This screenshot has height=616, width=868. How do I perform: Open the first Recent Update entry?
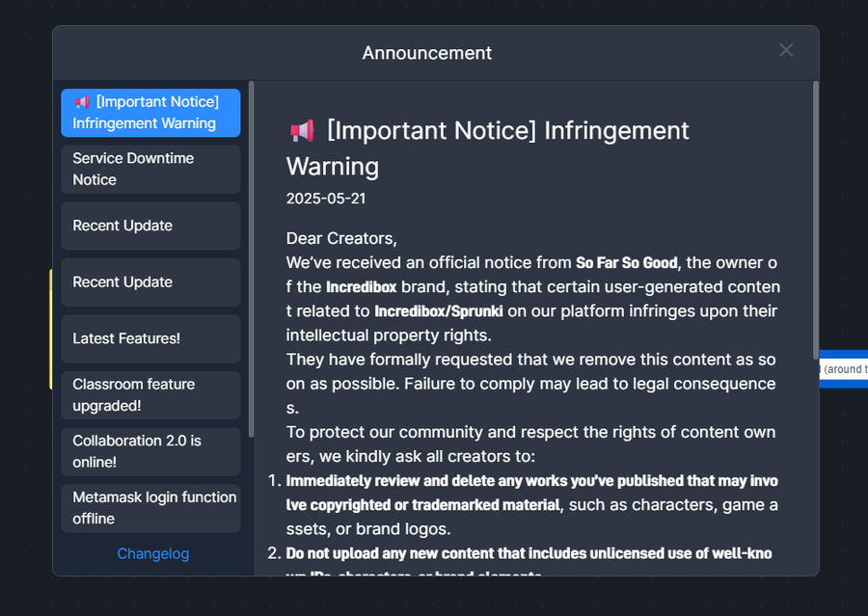pyautogui.click(x=150, y=226)
